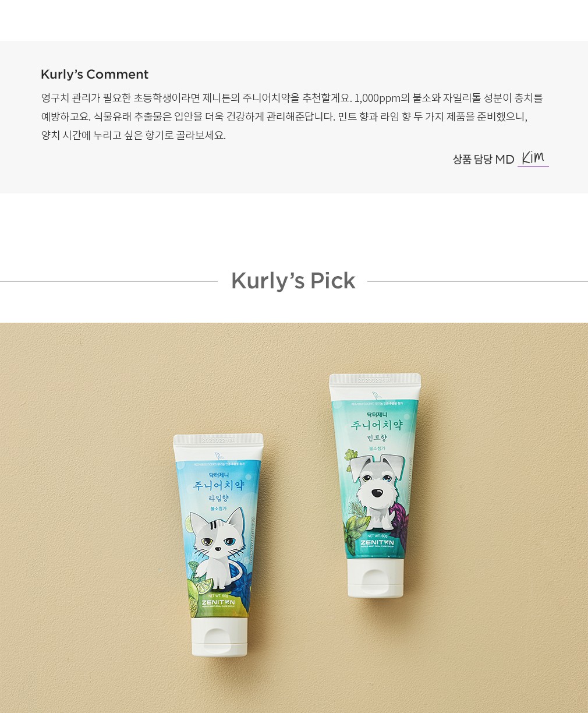Click the ZENITON logo on the lime tube

coord(218,602)
